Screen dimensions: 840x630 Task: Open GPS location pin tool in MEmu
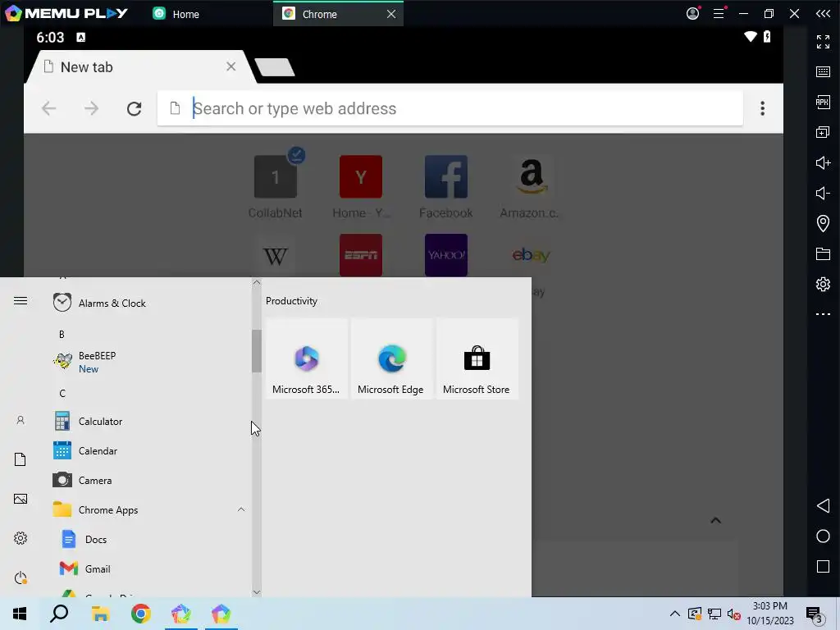click(823, 223)
